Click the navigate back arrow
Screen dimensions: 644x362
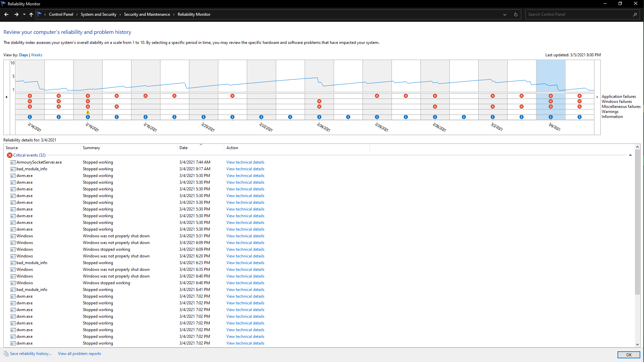6,14
